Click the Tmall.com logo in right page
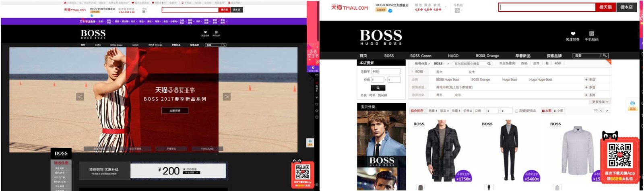This screenshot has height=191, width=644. point(349,7)
